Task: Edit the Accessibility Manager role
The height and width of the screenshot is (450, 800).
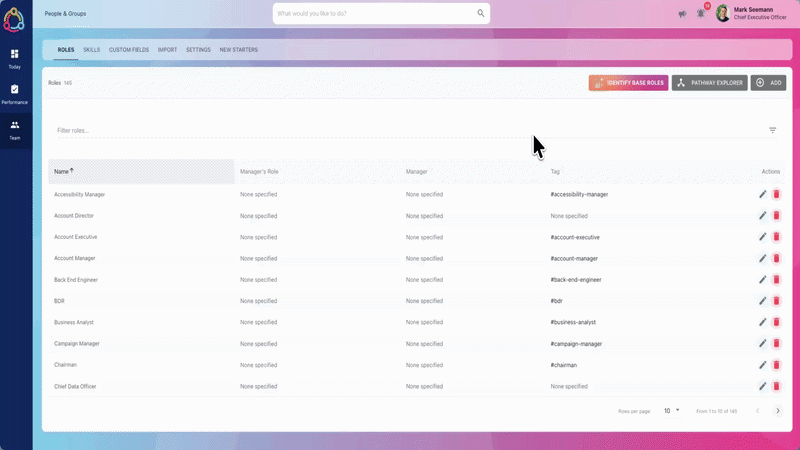Action: point(762,194)
